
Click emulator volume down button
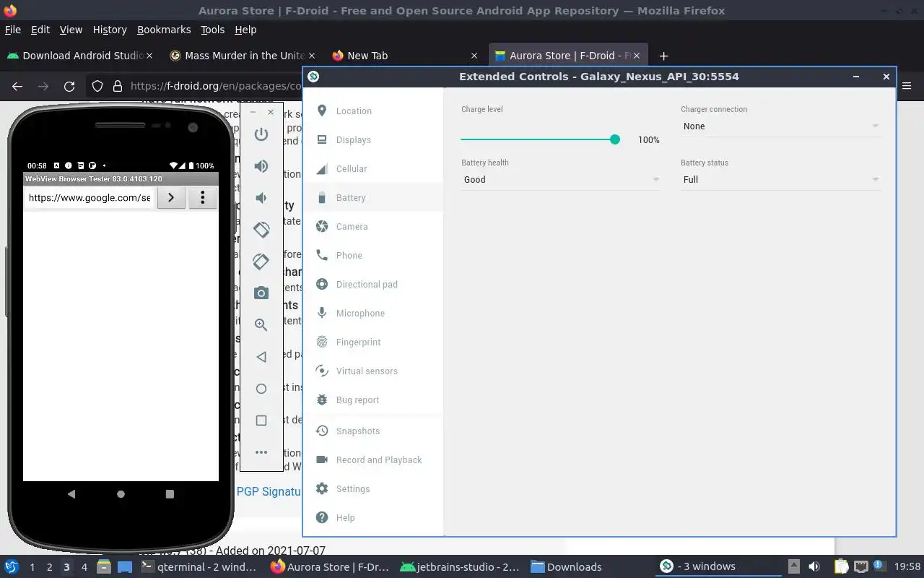[261, 198]
